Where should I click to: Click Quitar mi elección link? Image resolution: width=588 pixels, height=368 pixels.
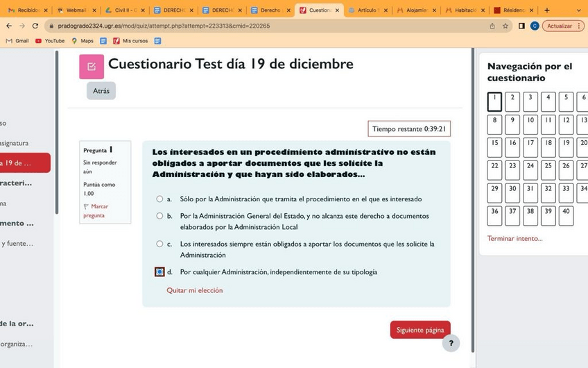pos(195,290)
